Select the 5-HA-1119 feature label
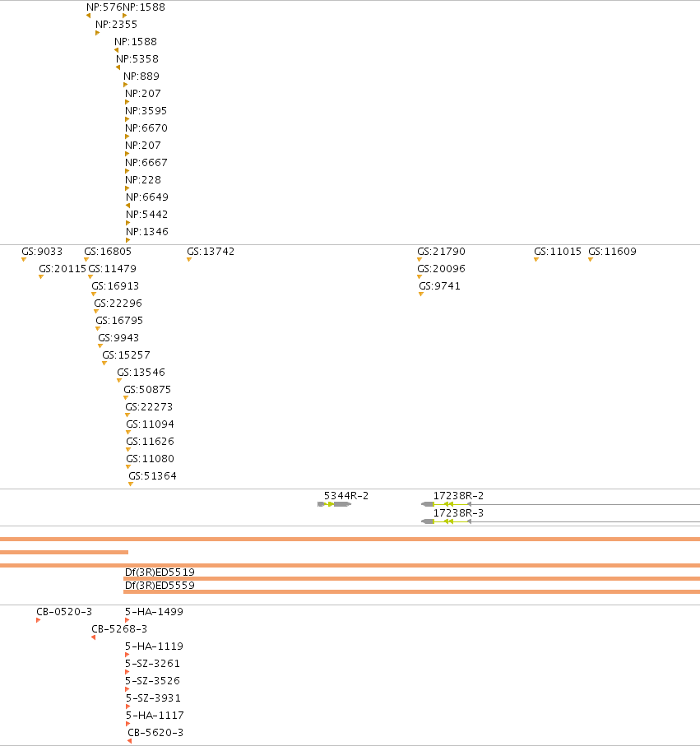The height and width of the screenshot is (746, 700). click(154, 646)
